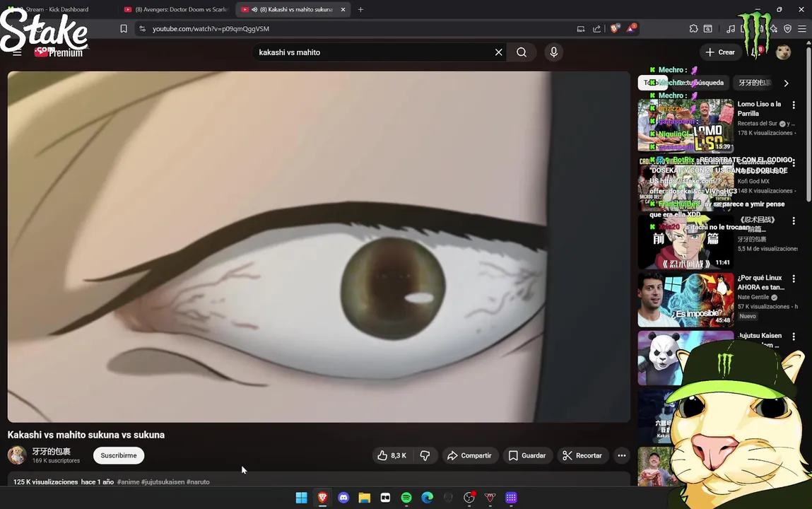Open the YouTube account avatar menu

[783, 52]
